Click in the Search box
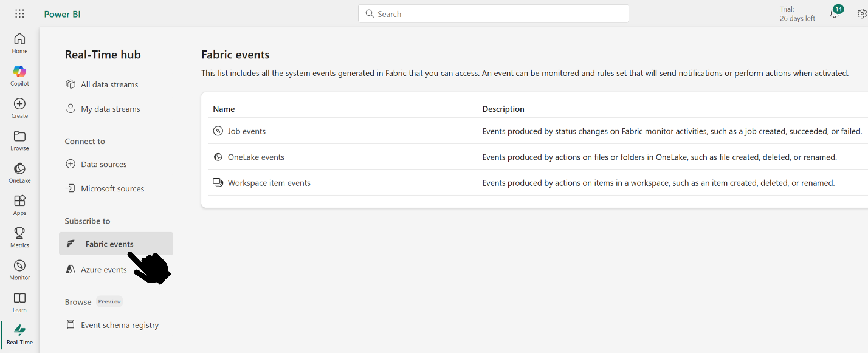 point(493,14)
